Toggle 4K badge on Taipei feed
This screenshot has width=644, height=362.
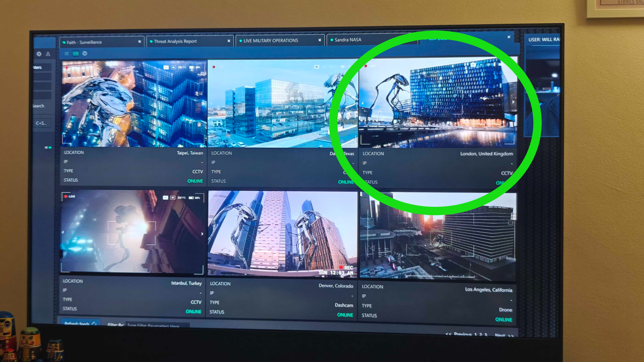[173, 67]
